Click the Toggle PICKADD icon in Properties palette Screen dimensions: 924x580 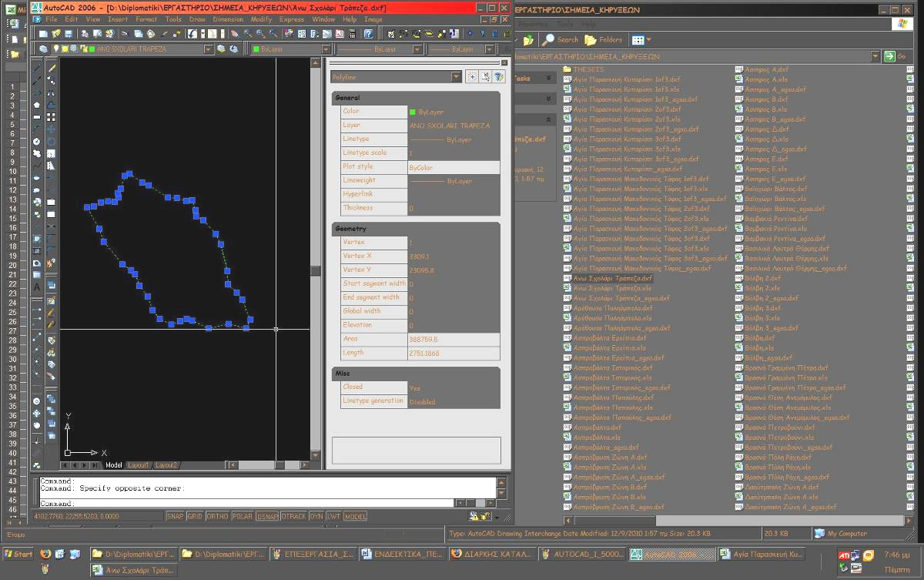tap(472, 77)
